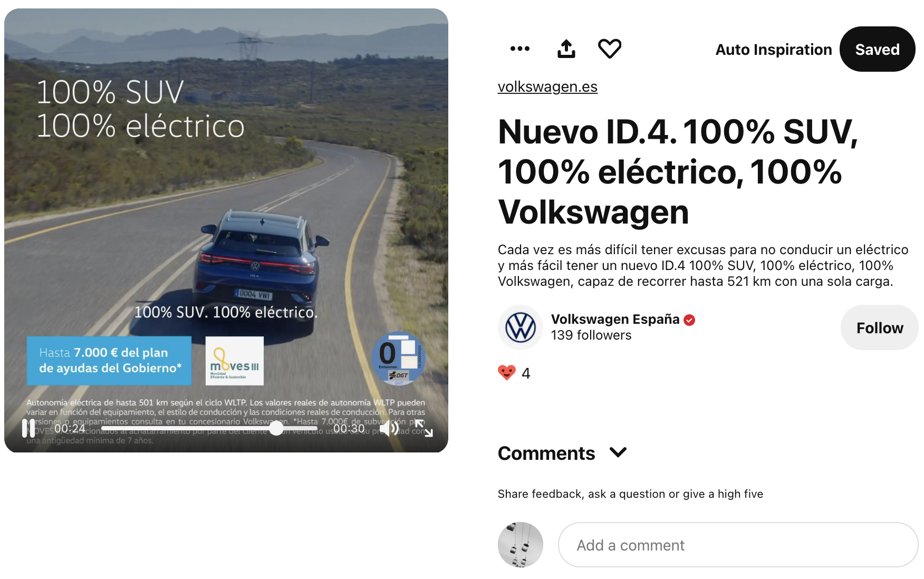Screen dimensions: 924x579
Task: Click the 139 followers text
Action: 591,335
